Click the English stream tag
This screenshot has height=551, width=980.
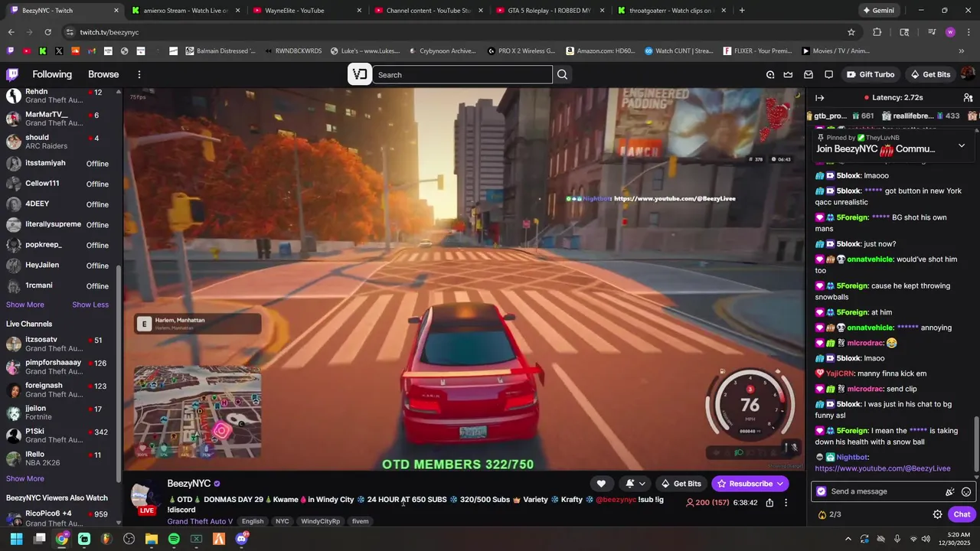click(x=253, y=521)
